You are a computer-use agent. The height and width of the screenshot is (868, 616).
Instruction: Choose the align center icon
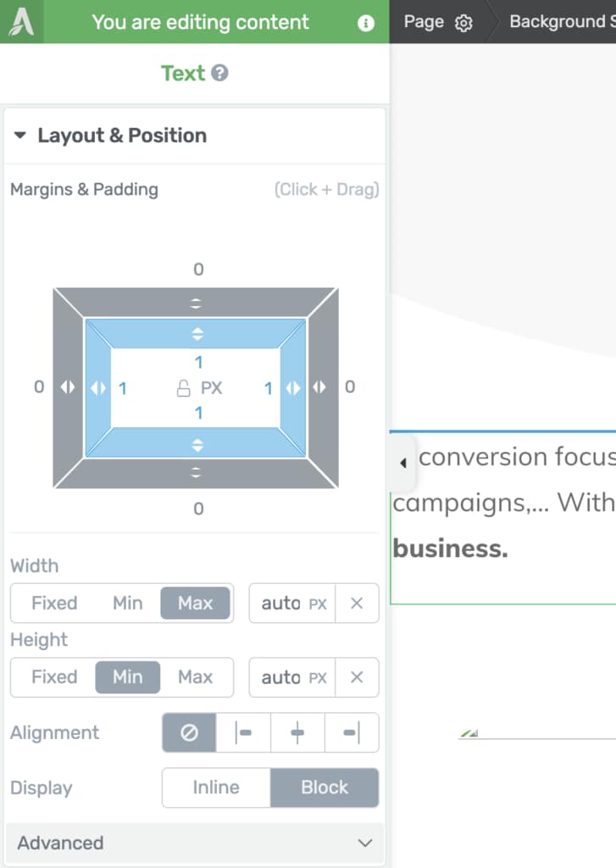[297, 732]
